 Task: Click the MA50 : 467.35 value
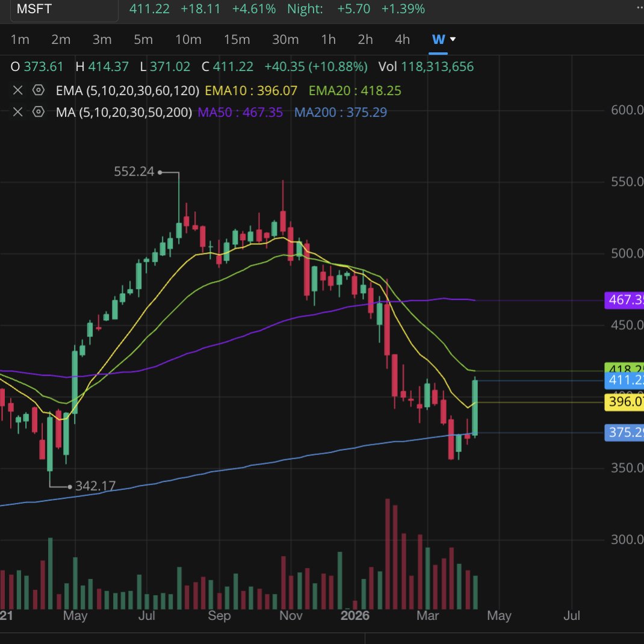(240, 112)
